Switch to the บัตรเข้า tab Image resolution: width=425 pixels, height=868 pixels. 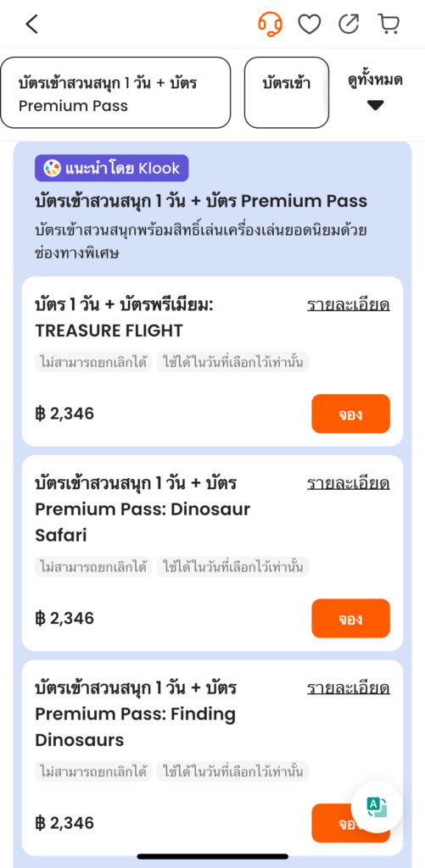coord(287,92)
